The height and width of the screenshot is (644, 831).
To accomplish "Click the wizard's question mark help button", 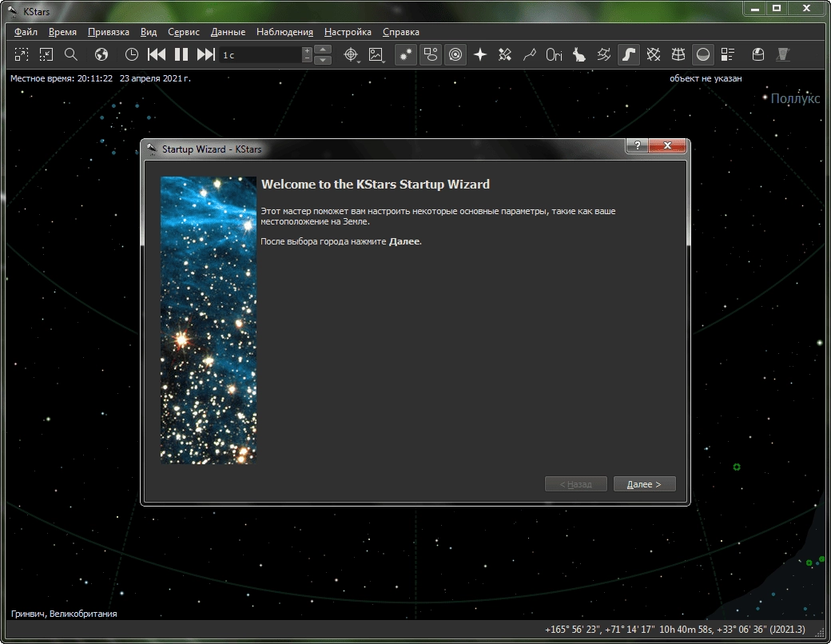I will click(637, 145).
